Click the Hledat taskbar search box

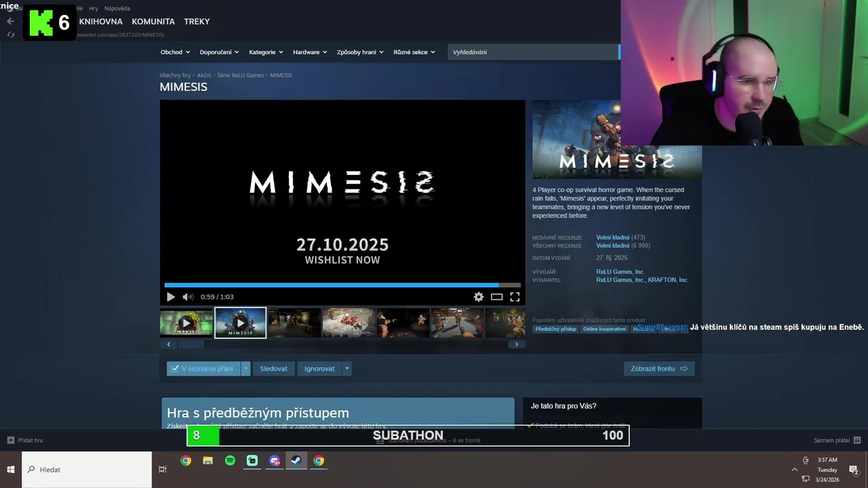pos(87,470)
